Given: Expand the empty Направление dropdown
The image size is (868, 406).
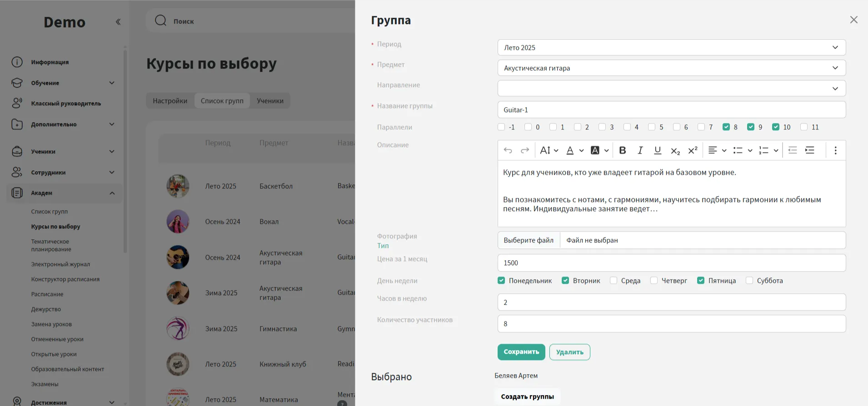Looking at the screenshot, I should click(x=671, y=89).
